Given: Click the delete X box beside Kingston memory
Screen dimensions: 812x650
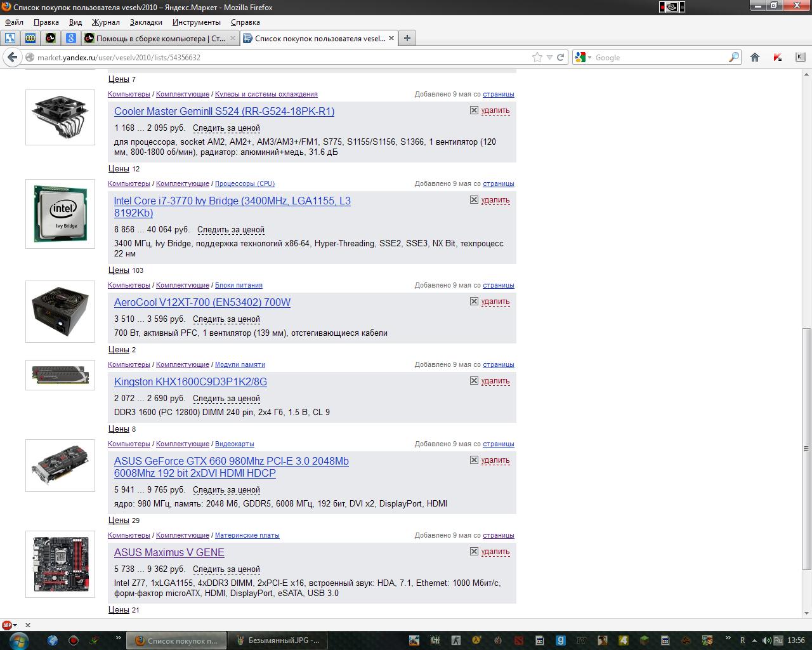Looking at the screenshot, I should pos(474,380).
